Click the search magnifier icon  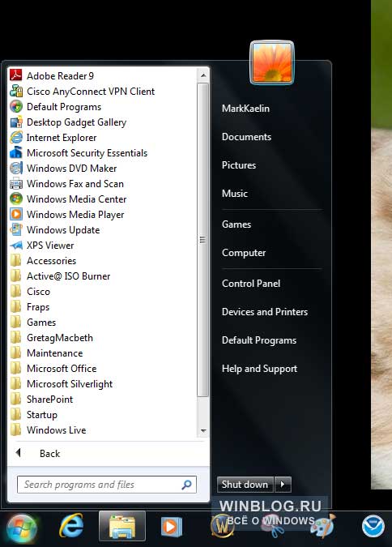point(186,485)
